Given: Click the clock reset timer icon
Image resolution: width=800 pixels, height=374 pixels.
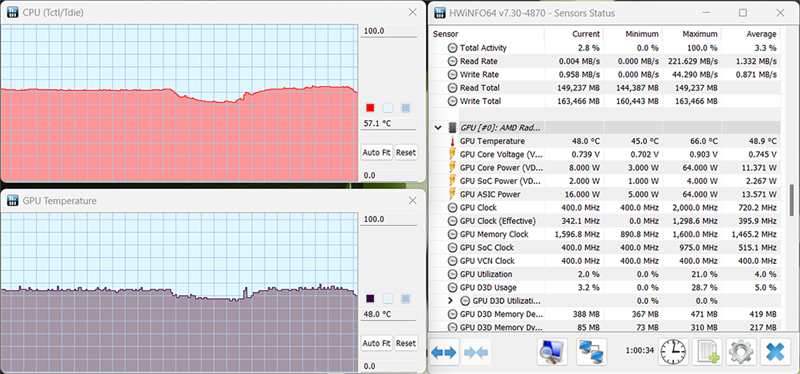Looking at the screenshot, I should [x=673, y=352].
